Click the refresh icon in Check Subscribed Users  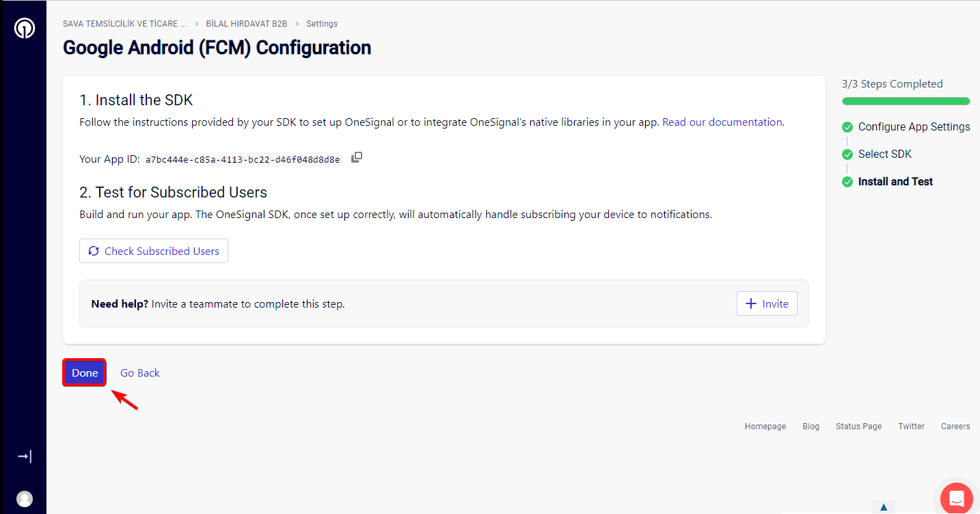(x=94, y=251)
